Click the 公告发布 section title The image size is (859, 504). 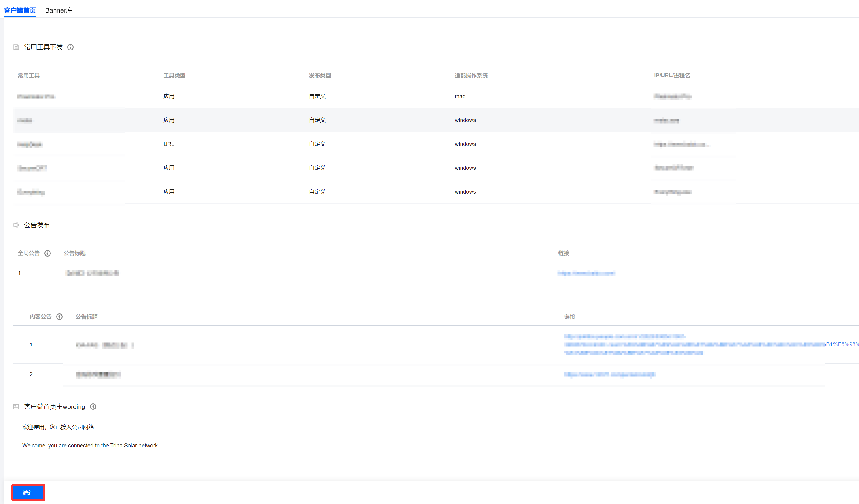[37, 225]
